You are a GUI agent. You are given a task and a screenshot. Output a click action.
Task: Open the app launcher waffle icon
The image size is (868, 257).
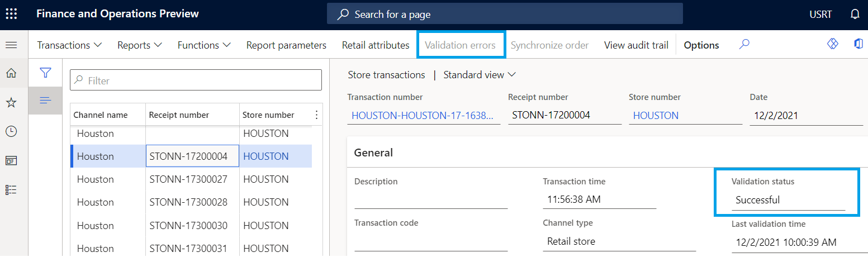[x=11, y=14]
